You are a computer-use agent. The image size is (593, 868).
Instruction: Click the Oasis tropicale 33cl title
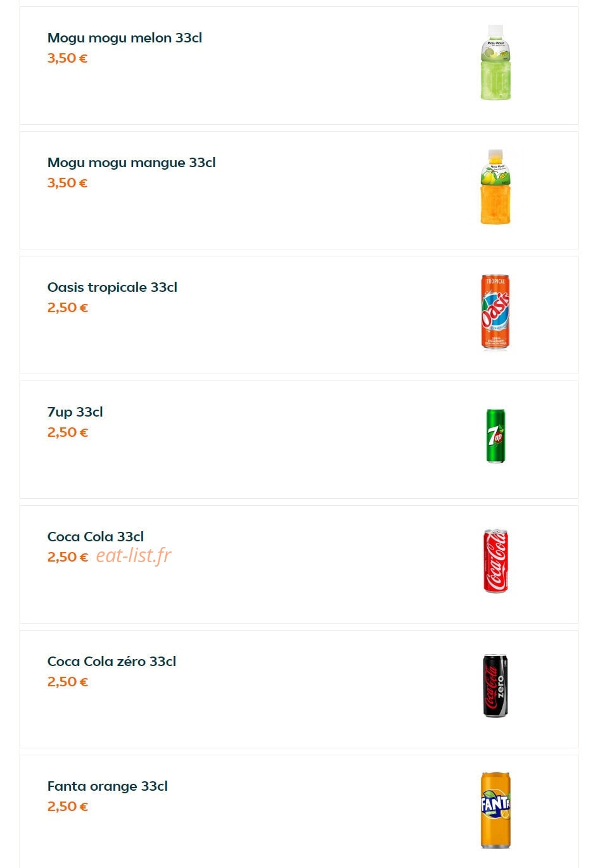(x=112, y=287)
